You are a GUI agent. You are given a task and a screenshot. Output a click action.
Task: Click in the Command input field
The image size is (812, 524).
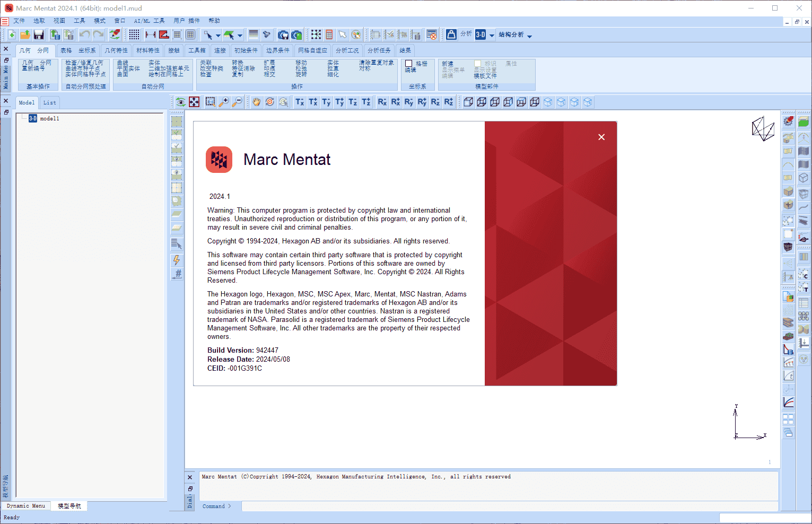477,506
